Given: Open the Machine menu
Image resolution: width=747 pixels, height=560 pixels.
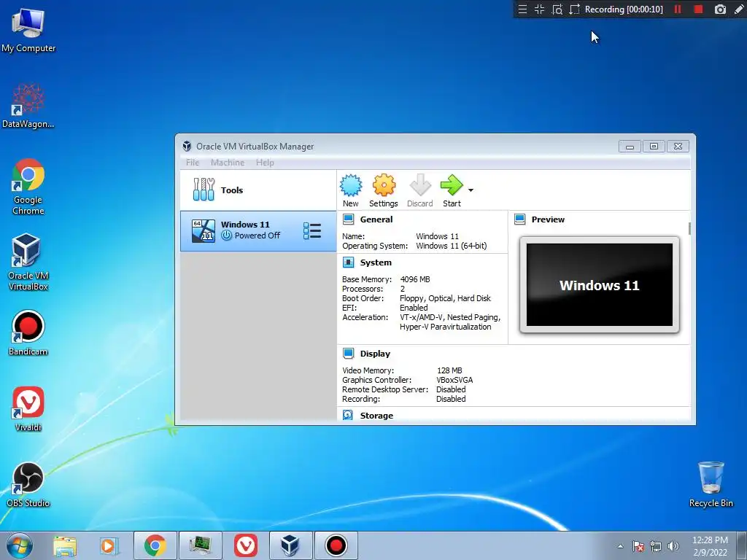Looking at the screenshot, I should pyautogui.click(x=228, y=163).
